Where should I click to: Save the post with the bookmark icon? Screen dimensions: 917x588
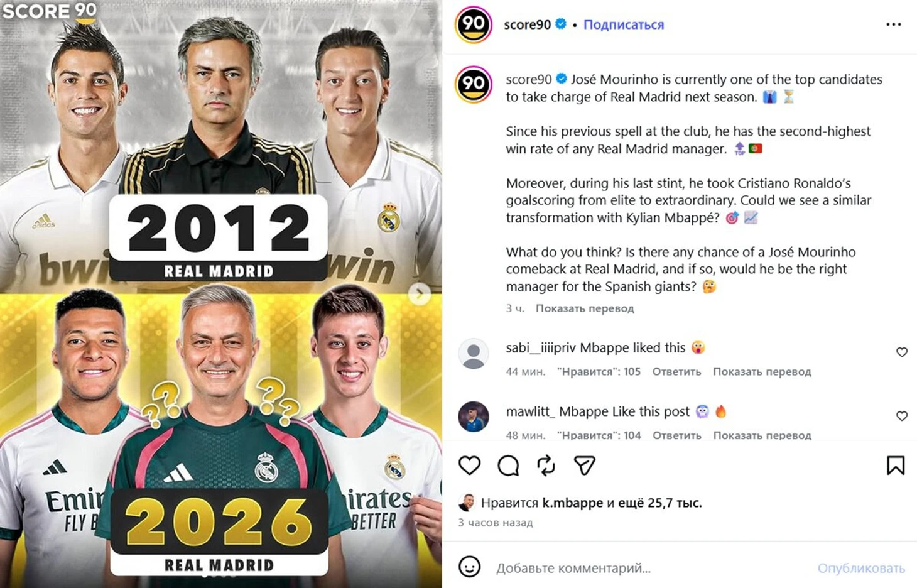click(x=896, y=465)
